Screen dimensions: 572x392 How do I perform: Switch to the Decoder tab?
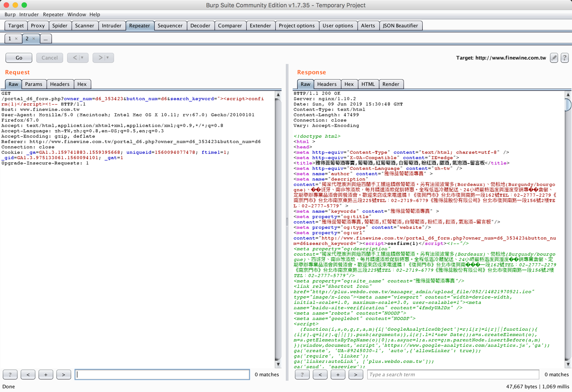pyautogui.click(x=200, y=25)
